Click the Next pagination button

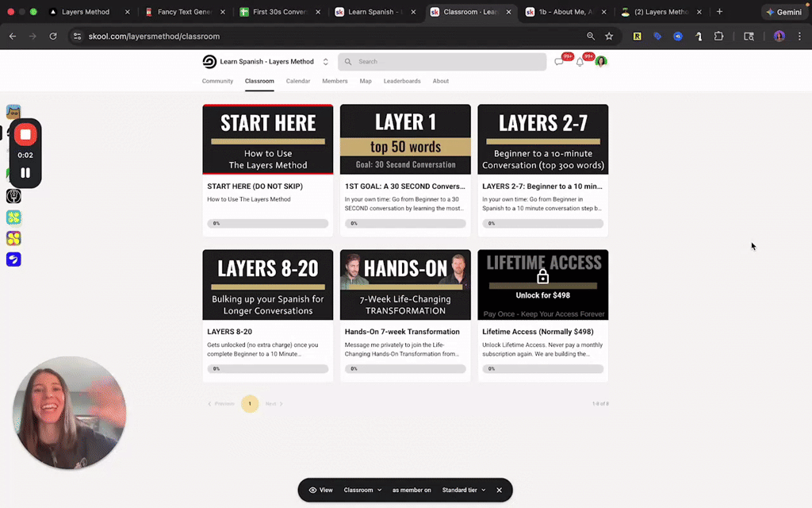271,404
